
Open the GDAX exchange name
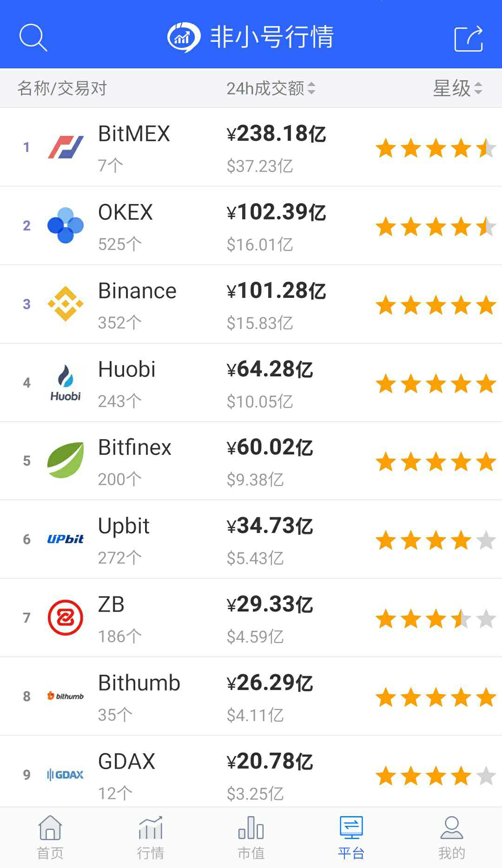click(126, 762)
